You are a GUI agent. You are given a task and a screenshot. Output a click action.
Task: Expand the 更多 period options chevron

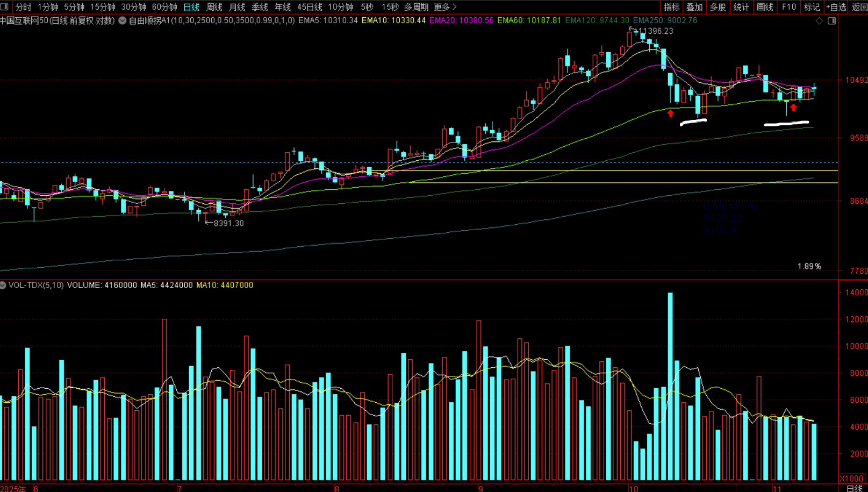tap(455, 7)
